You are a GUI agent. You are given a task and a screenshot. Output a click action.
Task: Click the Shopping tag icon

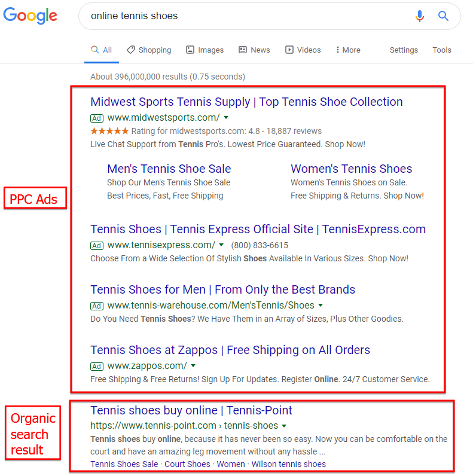click(131, 50)
